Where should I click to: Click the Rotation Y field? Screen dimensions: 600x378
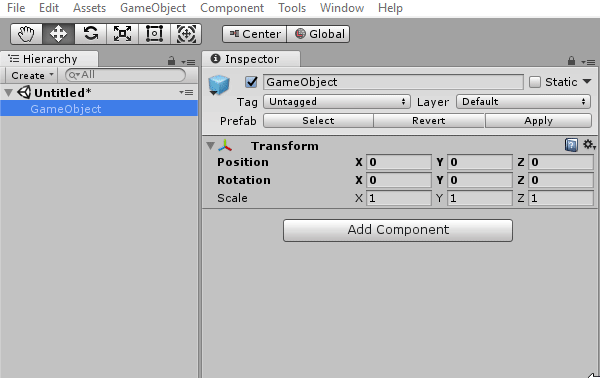click(x=480, y=180)
